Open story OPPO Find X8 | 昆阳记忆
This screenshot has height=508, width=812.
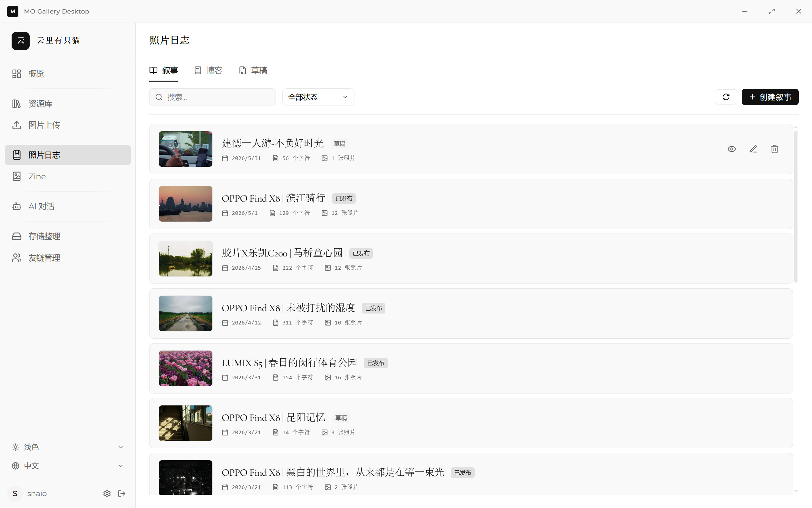[x=274, y=417]
